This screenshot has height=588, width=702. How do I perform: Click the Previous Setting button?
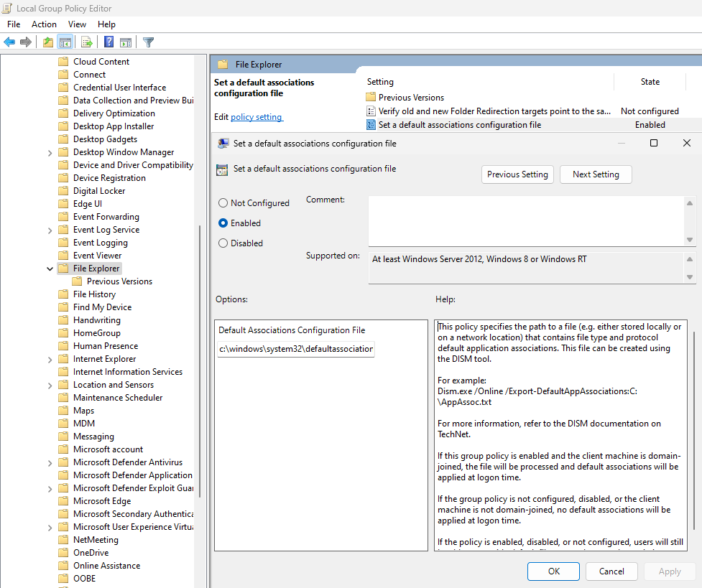pyautogui.click(x=517, y=174)
